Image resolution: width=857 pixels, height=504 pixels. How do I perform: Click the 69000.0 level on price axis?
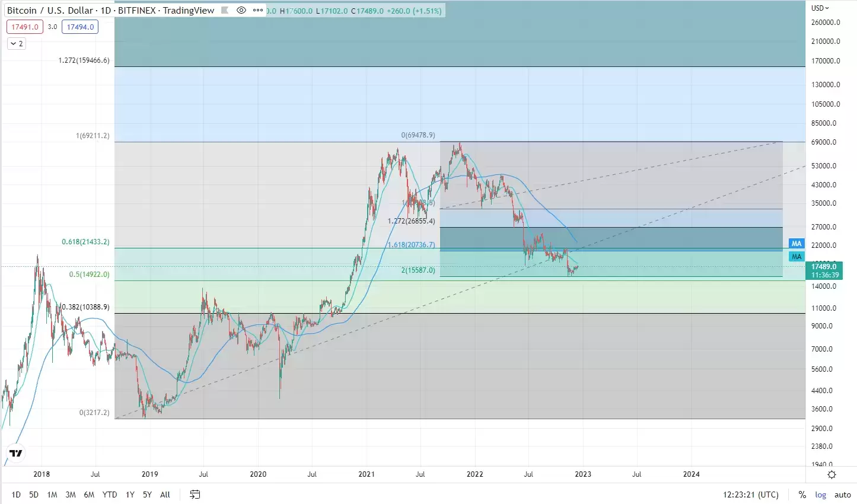(x=824, y=142)
